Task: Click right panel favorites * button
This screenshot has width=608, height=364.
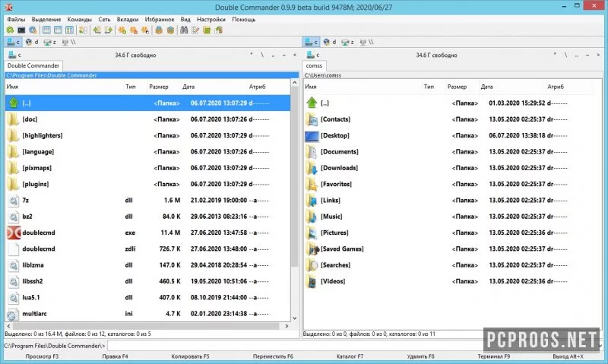Action: [x=555, y=55]
